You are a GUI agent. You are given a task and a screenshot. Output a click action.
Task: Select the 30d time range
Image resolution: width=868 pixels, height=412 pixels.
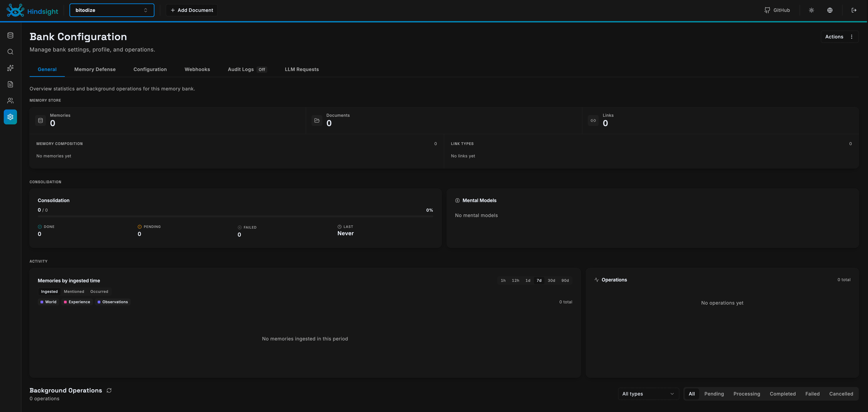click(551, 280)
